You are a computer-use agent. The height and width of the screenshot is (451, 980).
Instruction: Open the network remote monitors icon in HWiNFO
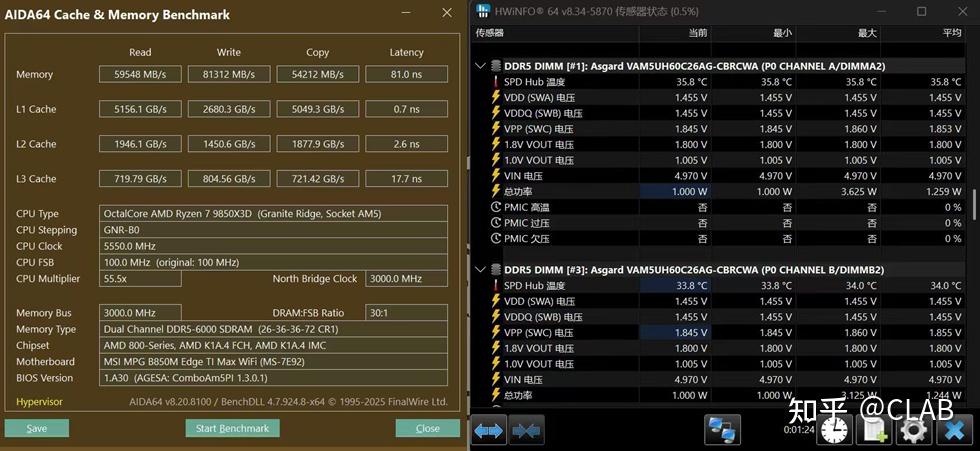point(722,430)
